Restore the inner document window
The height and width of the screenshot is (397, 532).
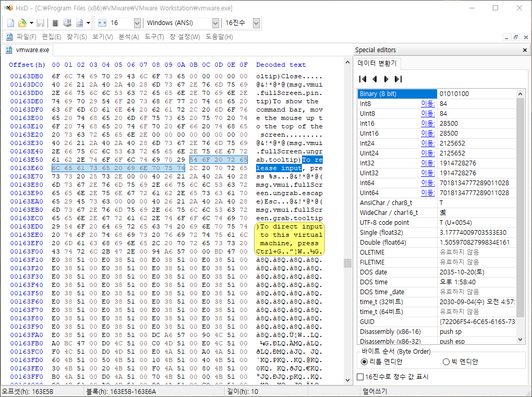(516, 38)
